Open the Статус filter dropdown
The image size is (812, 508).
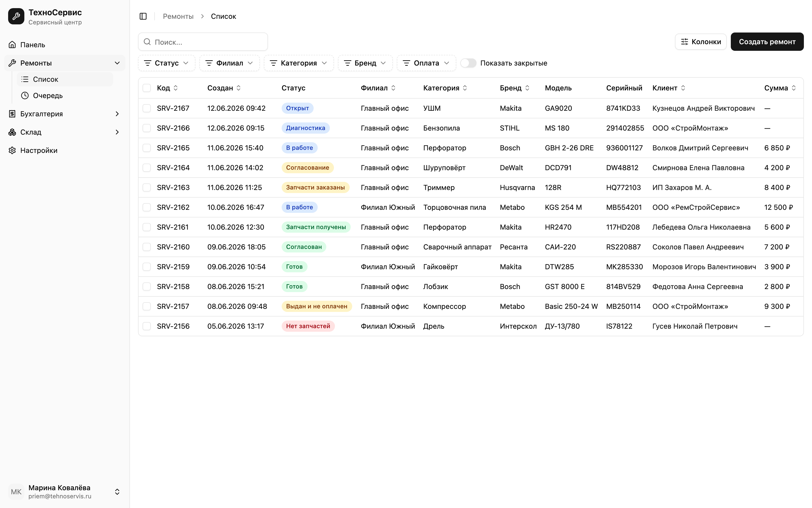166,63
